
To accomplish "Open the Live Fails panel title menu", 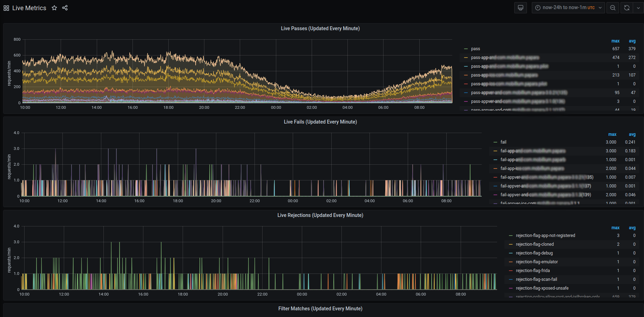I will pyautogui.click(x=320, y=122).
